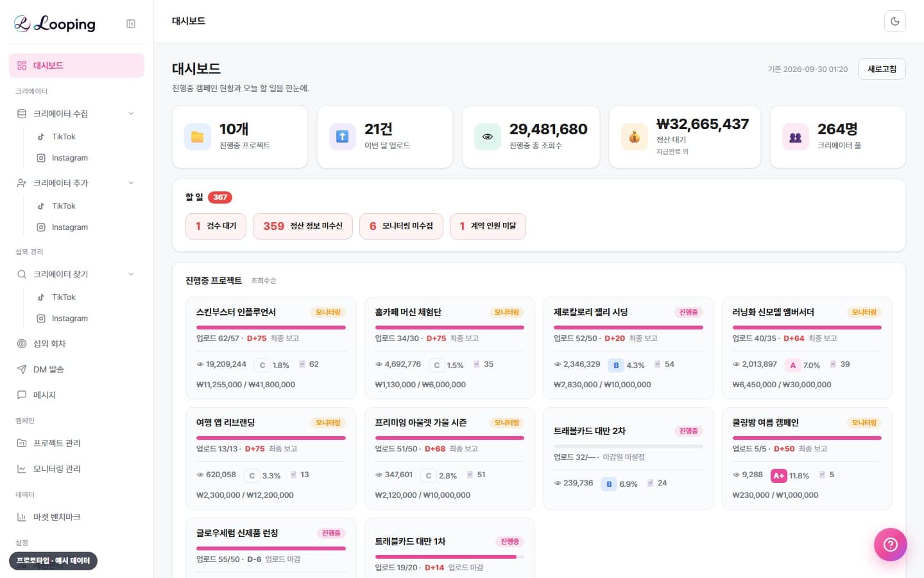
Task: Click the 새로고침 button
Action: [x=882, y=69]
